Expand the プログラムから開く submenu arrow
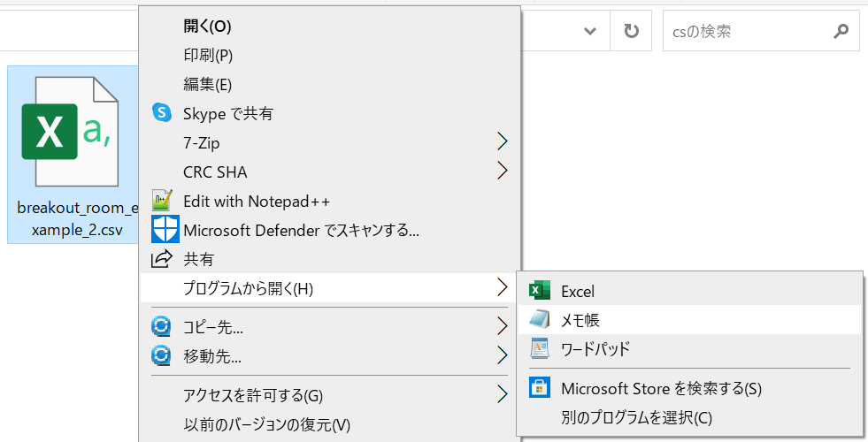The image size is (868, 442). pos(502,287)
